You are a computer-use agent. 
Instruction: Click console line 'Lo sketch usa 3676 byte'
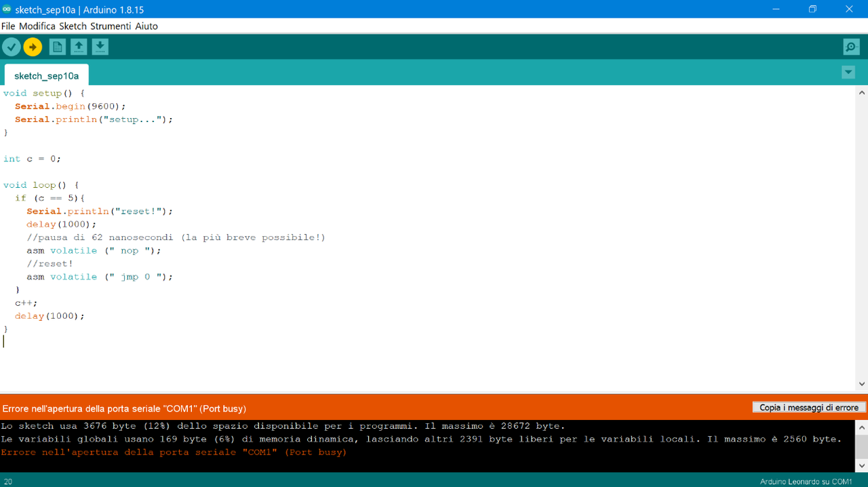point(283,426)
